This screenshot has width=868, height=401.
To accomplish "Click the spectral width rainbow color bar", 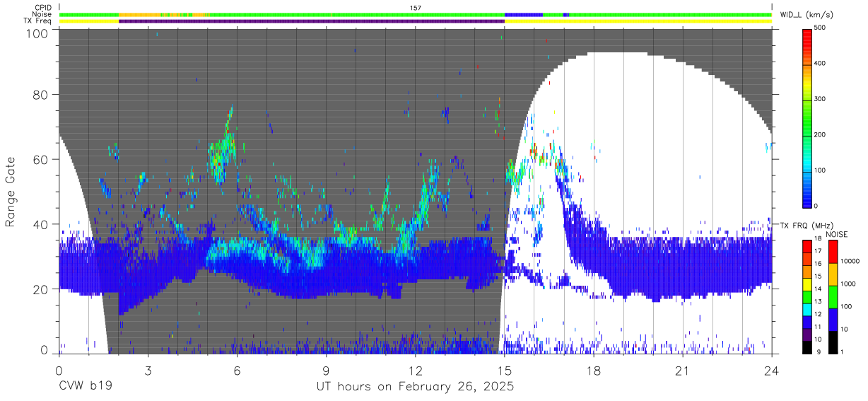I will (807, 118).
